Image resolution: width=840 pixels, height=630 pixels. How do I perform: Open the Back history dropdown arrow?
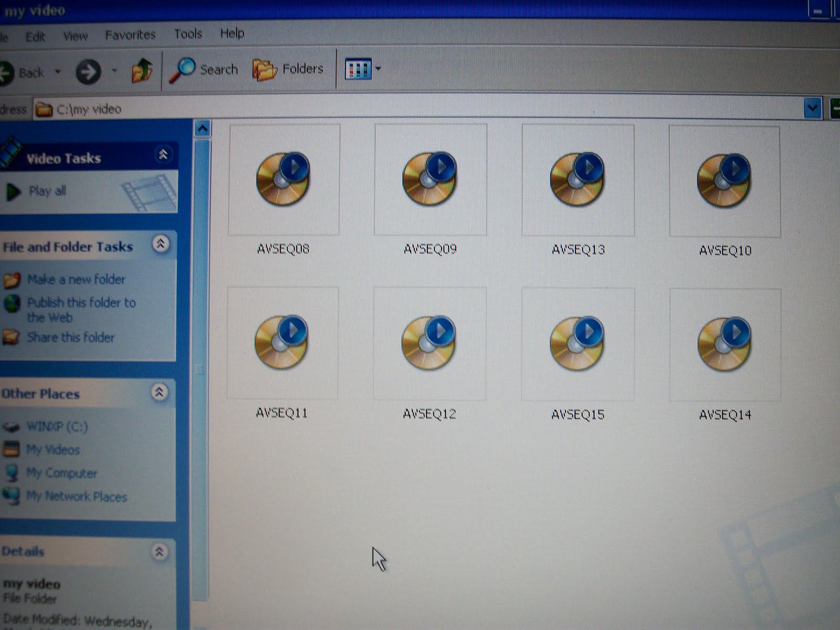[58, 72]
